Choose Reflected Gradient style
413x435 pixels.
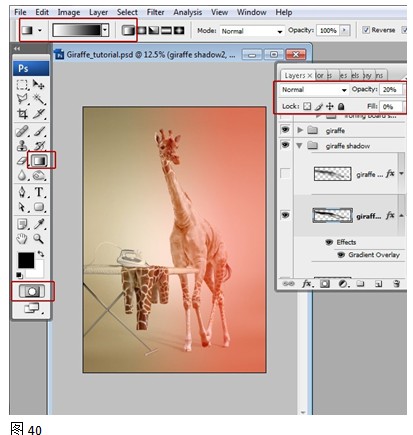tap(166, 31)
